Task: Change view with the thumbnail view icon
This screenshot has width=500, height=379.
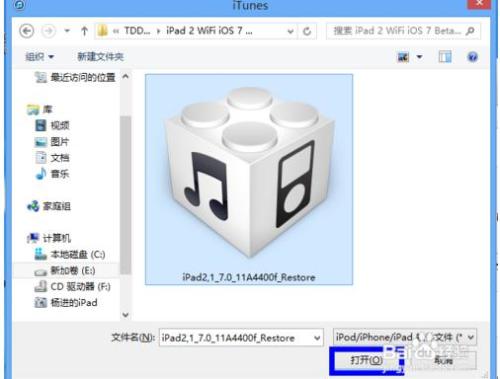Action: coord(403,57)
